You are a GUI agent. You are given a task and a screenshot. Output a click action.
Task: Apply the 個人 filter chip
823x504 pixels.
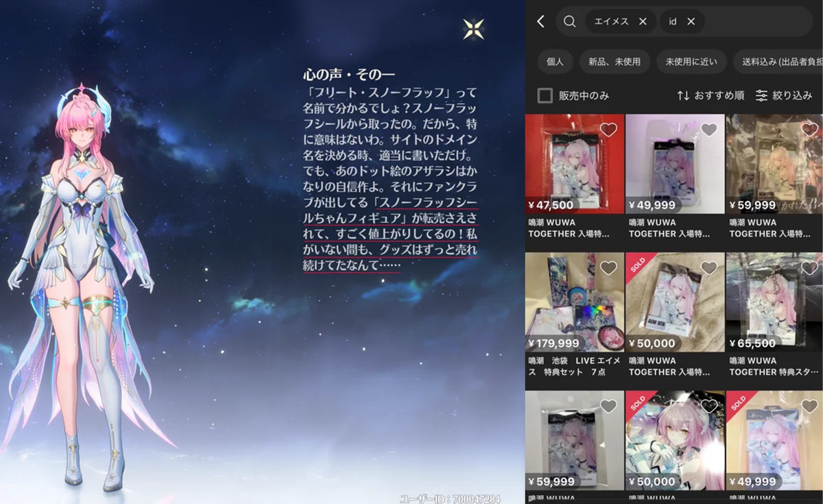point(555,62)
